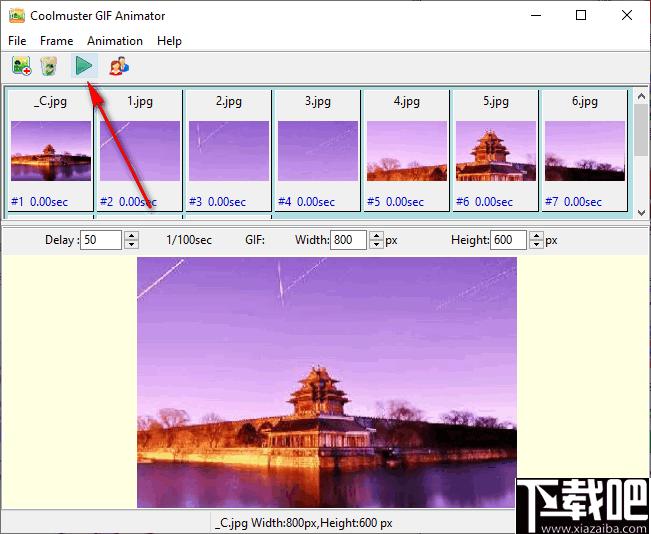Increase Delay with the up spinner arrow
Image resolution: width=651 pixels, height=534 pixels.
[132, 235]
